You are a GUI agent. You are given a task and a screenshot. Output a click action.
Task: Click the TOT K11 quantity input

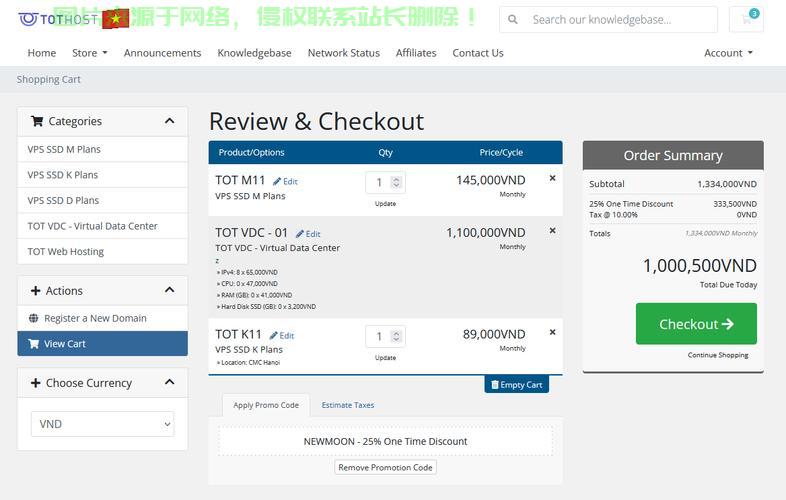click(385, 337)
